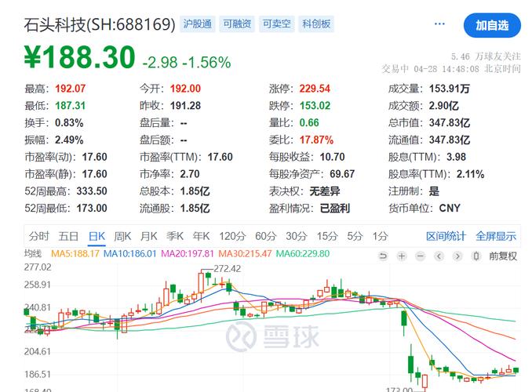532x392 pixels.
Task: Click the 昨收 value 191.28
Action: pos(185,106)
